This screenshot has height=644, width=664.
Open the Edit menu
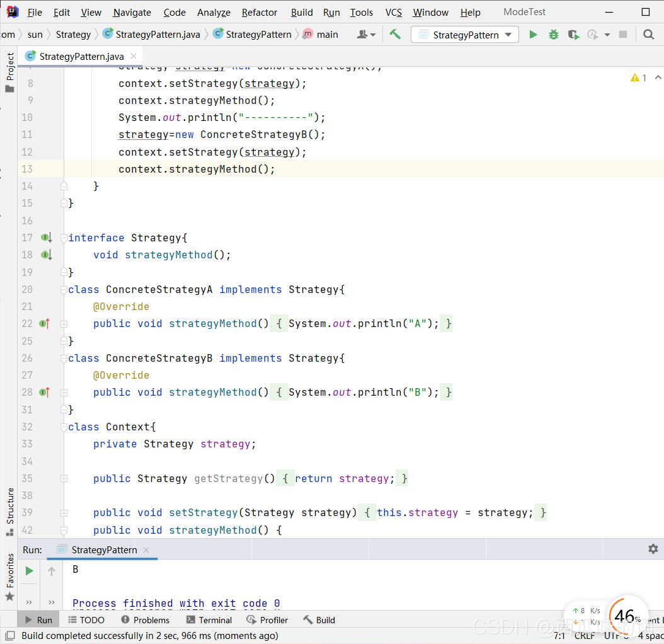61,12
